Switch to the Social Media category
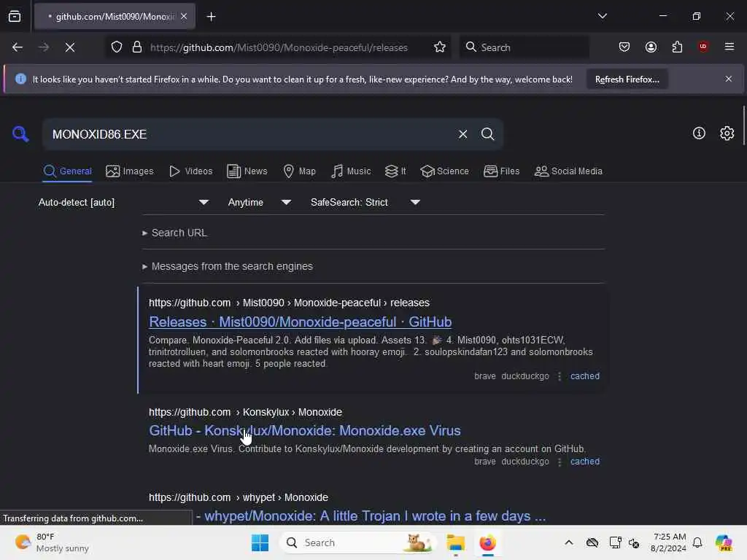The image size is (747, 560). pos(568,171)
